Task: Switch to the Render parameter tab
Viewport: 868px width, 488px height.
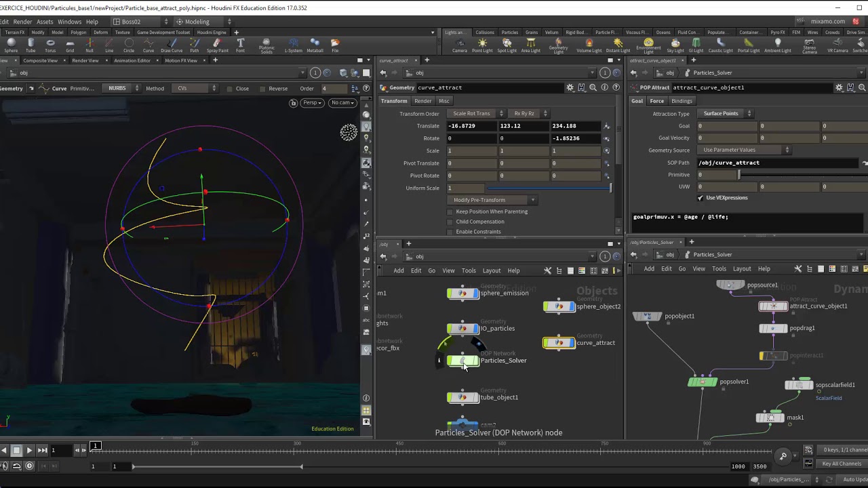Action: pyautogui.click(x=422, y=101)
